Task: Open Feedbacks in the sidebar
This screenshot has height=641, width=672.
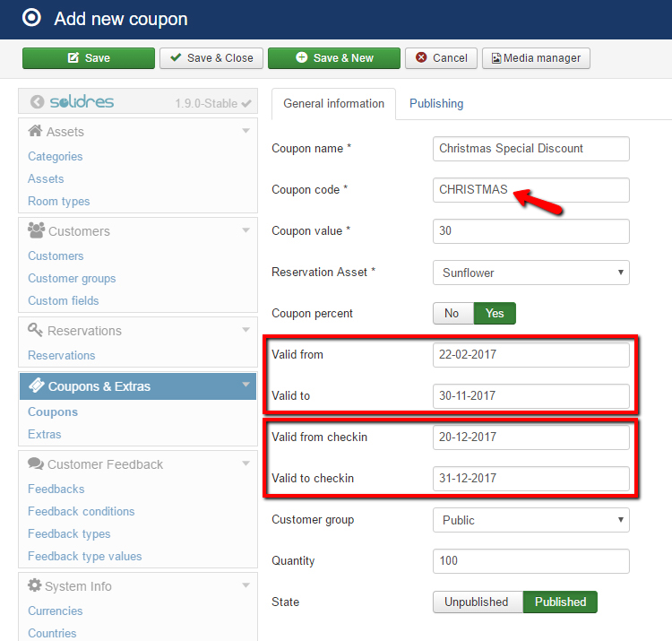Action: click(56, 489)
